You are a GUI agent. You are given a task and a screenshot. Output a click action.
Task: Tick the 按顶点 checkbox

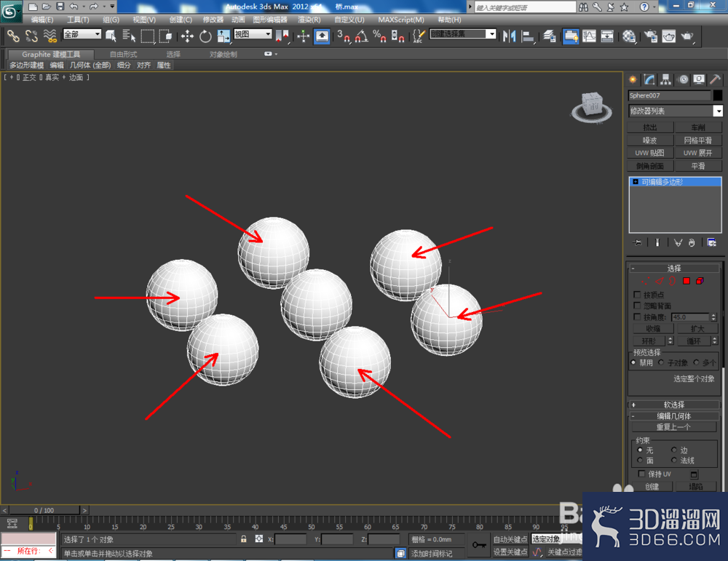pyautogui.click(x=637, y=294)
